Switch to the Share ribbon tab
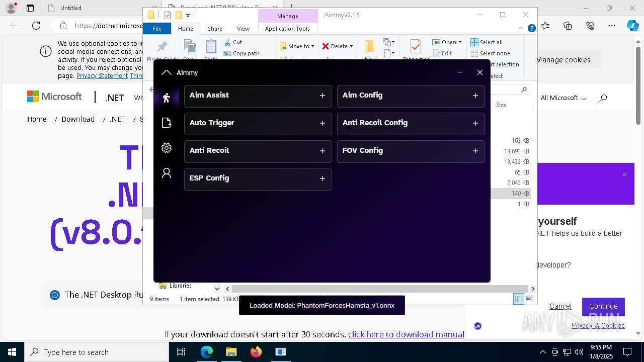The width and height of the screenshot is (644, 362). (x=215, y=29)
